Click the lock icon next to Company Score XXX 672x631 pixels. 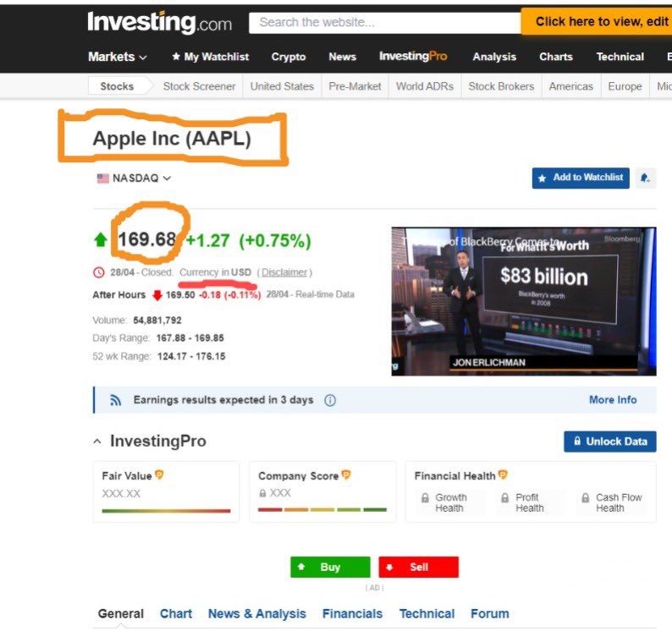(x=262, y=493)
